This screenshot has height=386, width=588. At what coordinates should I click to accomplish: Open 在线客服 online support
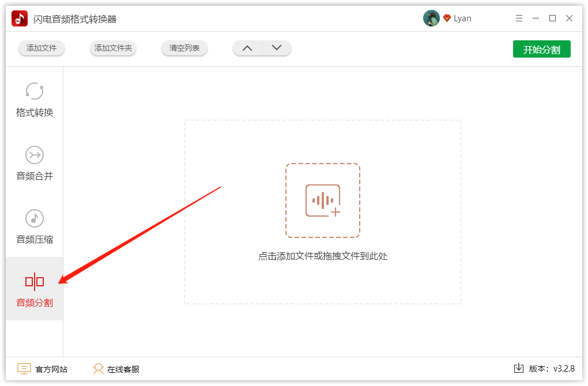pyautogui.click(x=116, y=369)
